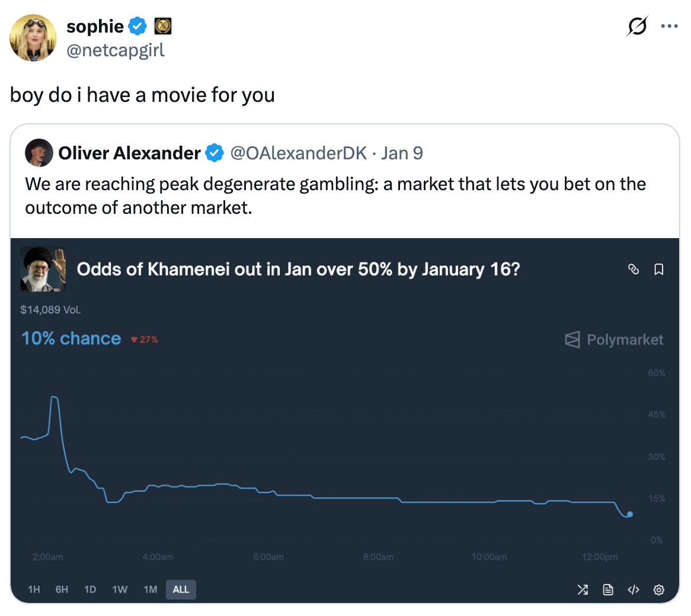Bookmark the Khamenei market
This screenshot has width=691, height=616.
click(658, 270)
